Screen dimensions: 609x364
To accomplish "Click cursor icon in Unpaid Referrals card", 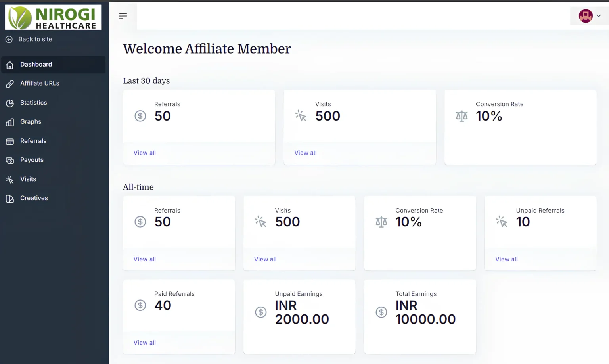I will tap(502, 222).
